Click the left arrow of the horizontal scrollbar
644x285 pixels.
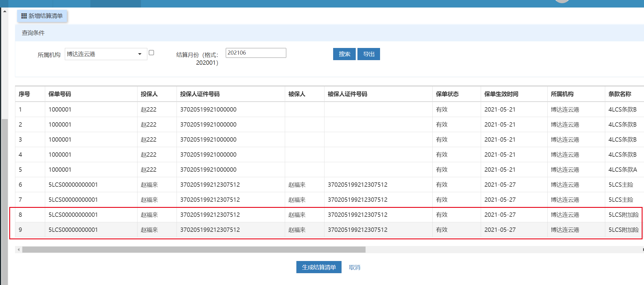[x=19, y=249]
